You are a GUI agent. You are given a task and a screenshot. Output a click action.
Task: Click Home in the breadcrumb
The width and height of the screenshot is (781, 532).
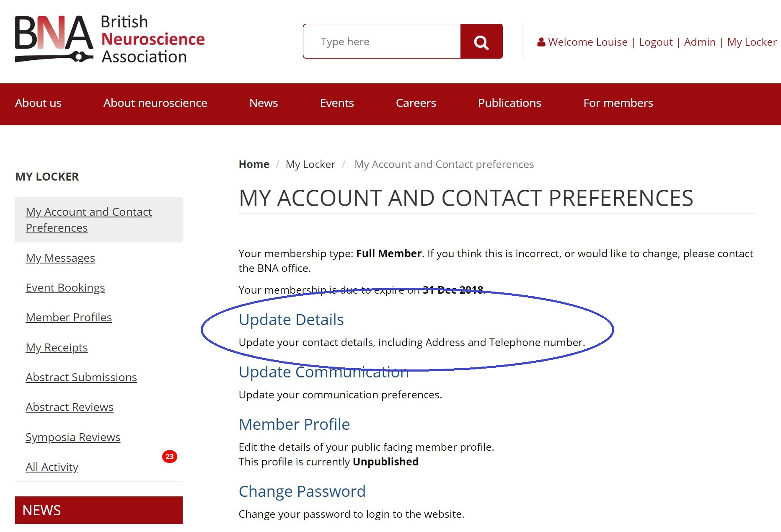pyautogui.click(x=254, y=164)
